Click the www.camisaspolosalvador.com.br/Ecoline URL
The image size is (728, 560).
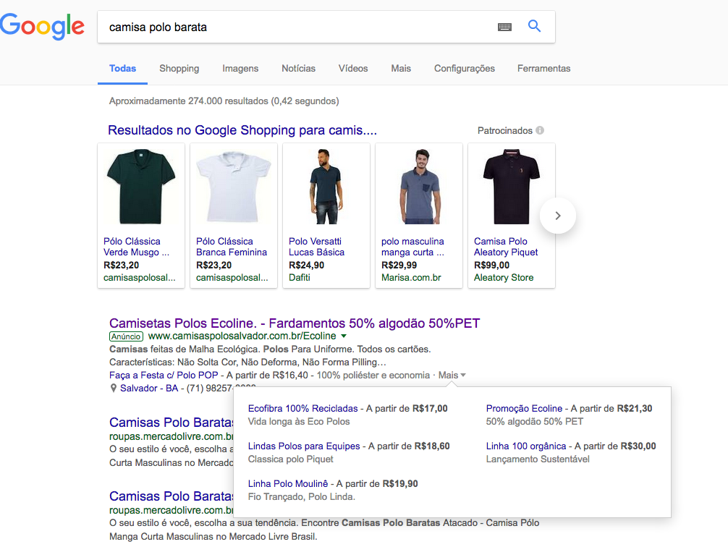[242, 336]
